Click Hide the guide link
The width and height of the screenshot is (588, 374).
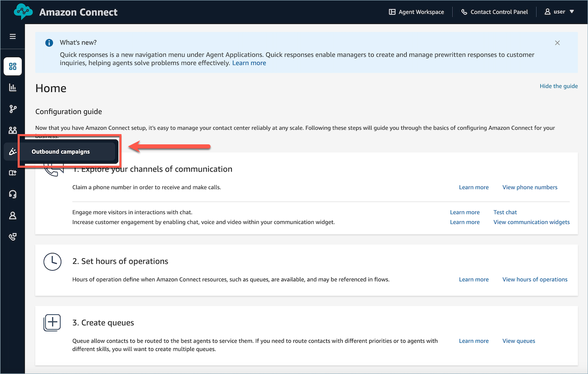click(558, 86)
